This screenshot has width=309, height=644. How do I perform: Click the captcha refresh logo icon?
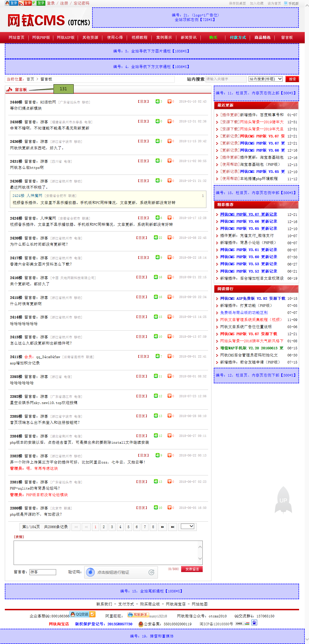click(151, 572)
